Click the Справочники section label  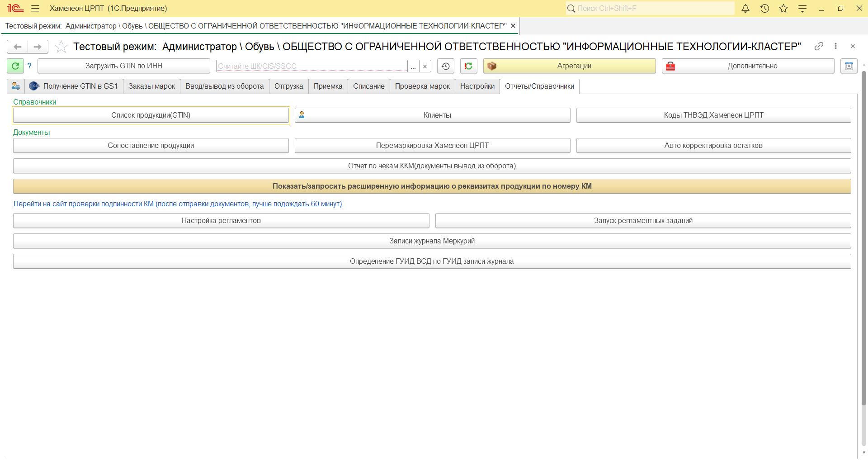(35, 102)
